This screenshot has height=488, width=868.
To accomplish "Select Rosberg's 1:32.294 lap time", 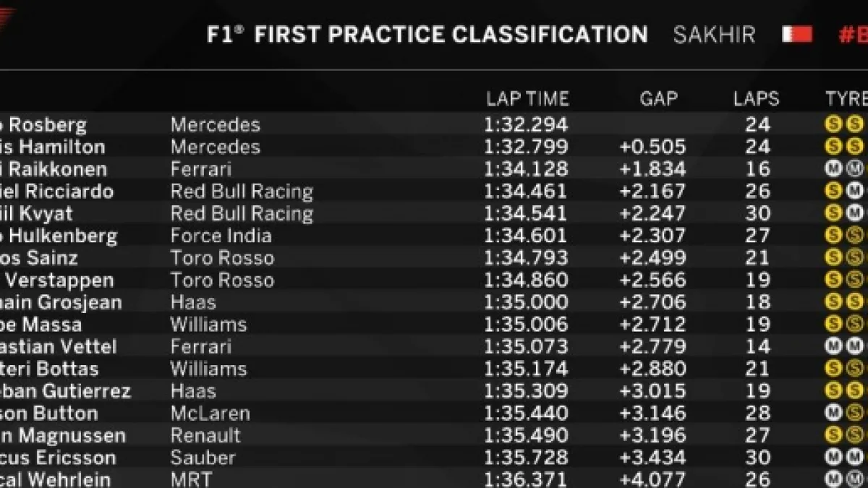I will [526, 124].
